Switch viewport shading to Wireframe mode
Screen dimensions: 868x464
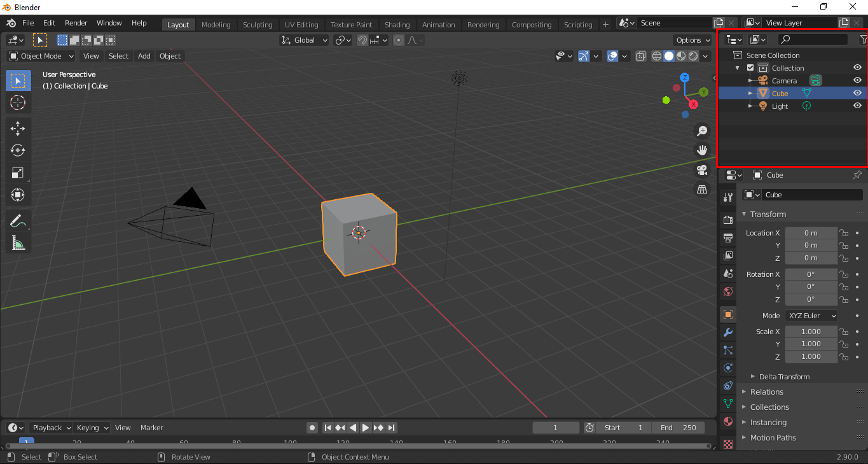(x=656, y=56)
